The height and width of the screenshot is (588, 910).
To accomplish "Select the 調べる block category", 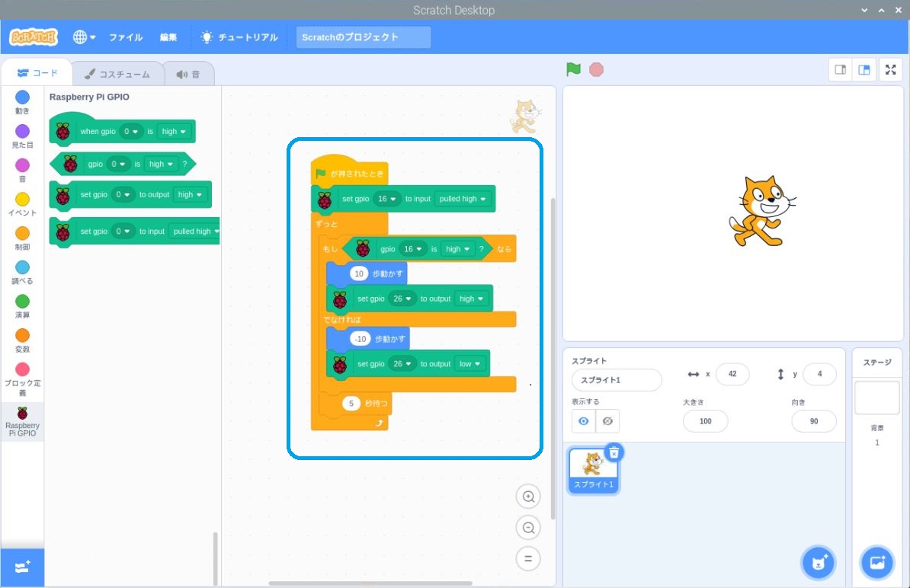I will click(x=22, y=273).
